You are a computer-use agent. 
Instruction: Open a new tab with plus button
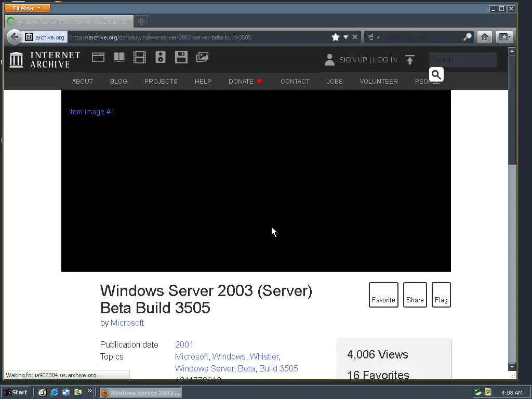point(141,22)
